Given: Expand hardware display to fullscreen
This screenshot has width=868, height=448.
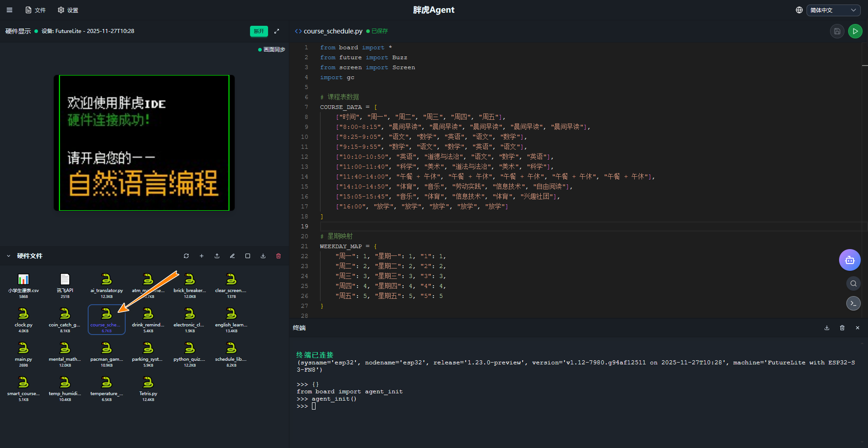Looking at the screenshot, I should [277, 31].
